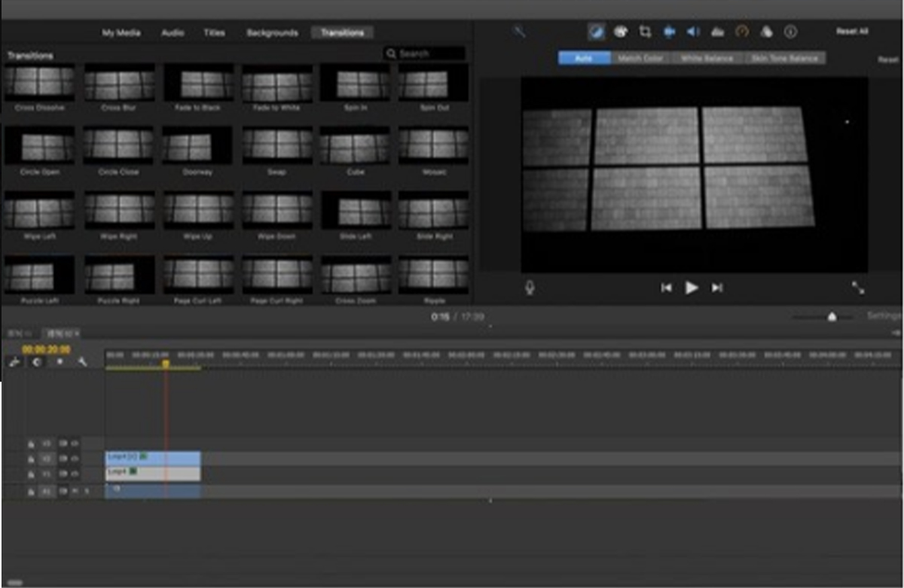
Task: Open the stabilization camera icon
Action: (669, 32)
